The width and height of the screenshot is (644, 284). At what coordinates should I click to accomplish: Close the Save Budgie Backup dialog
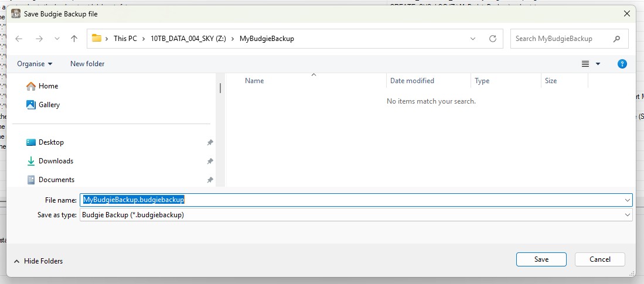627,13
